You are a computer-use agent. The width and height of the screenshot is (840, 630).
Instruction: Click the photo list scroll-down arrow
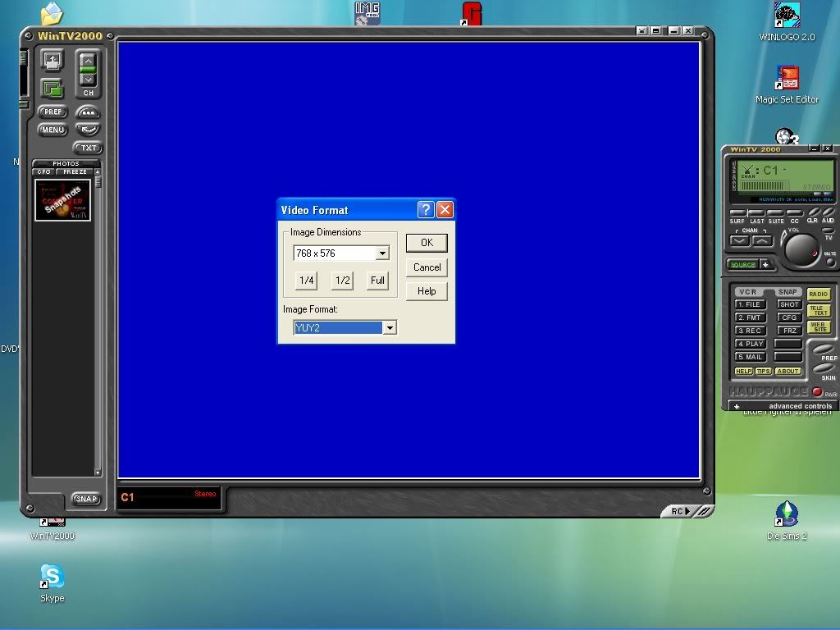click(98, 472)
